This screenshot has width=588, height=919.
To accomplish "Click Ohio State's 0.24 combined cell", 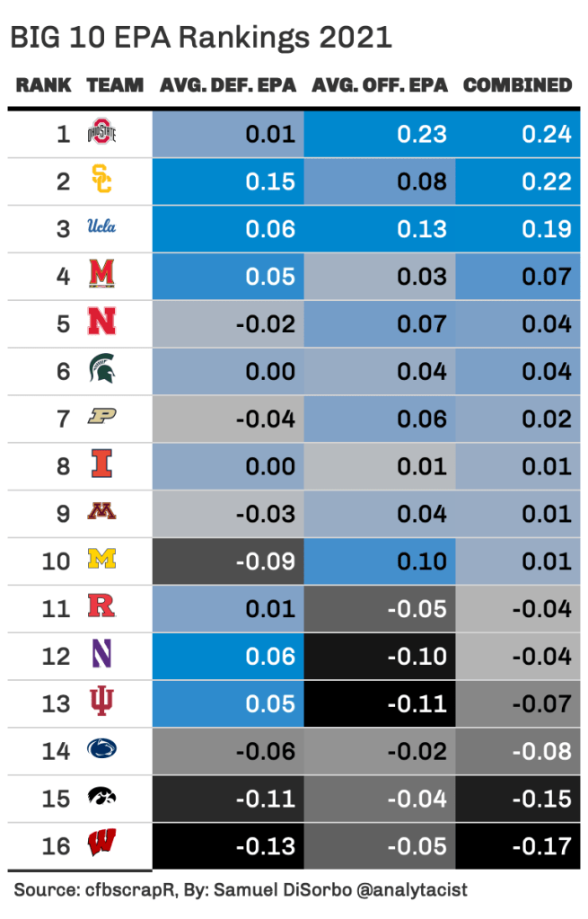I will pos(518,134).
